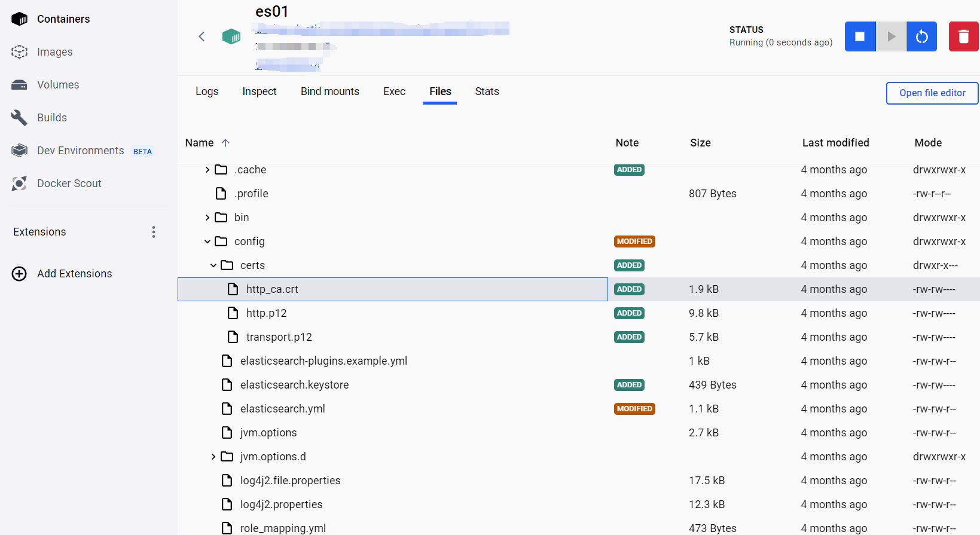Go to Dev Environments label

coord(81,151)
